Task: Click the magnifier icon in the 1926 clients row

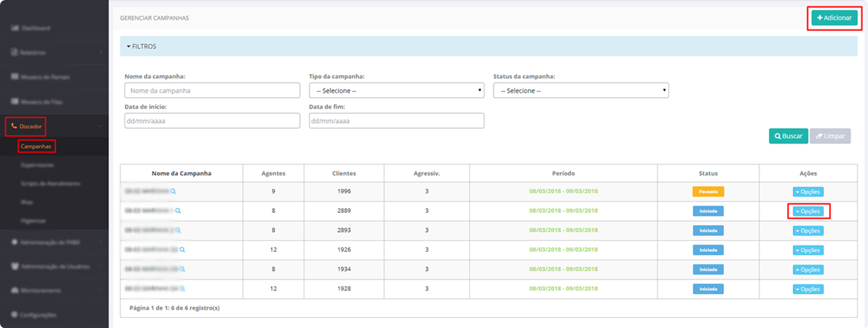Action: 183,250
